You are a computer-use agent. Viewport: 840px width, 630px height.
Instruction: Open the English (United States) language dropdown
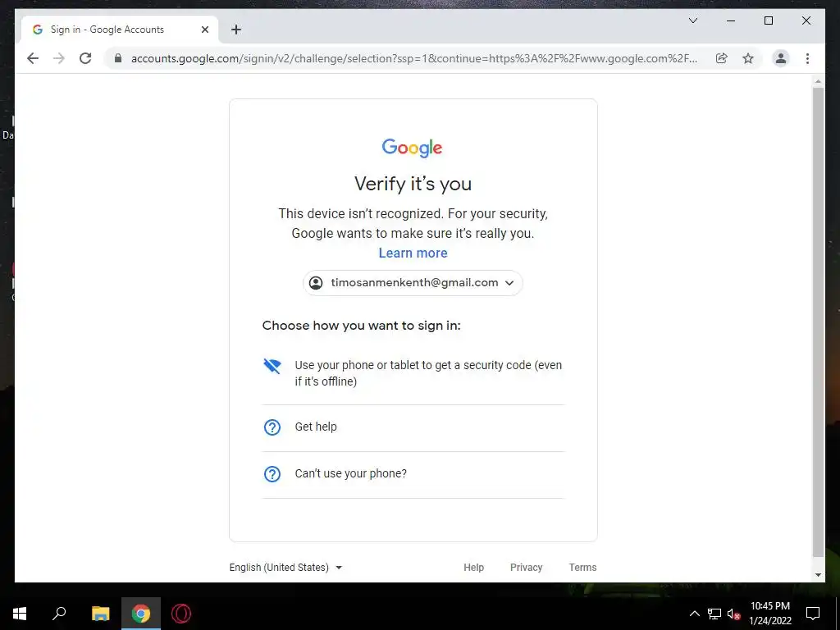(x=285, y=568)
